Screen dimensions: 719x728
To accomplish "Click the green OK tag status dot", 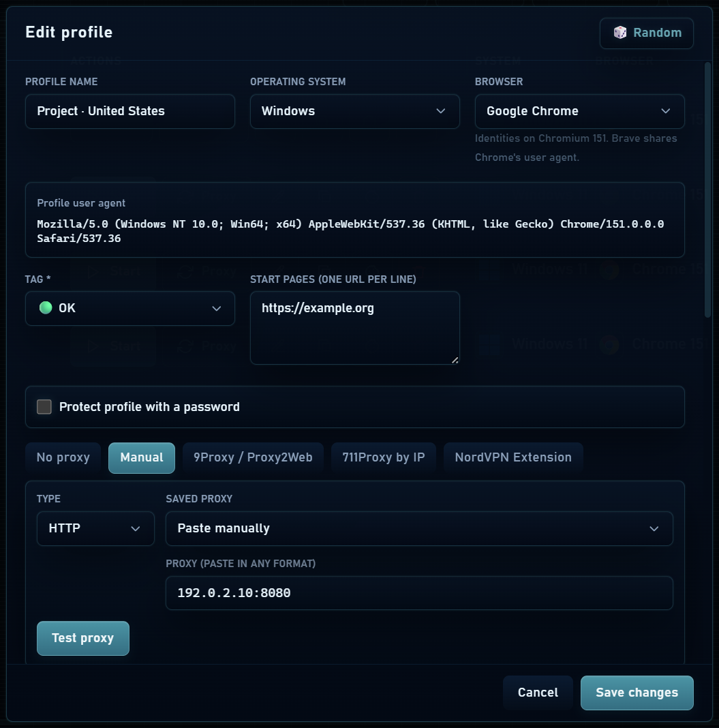I will point(46,308).
